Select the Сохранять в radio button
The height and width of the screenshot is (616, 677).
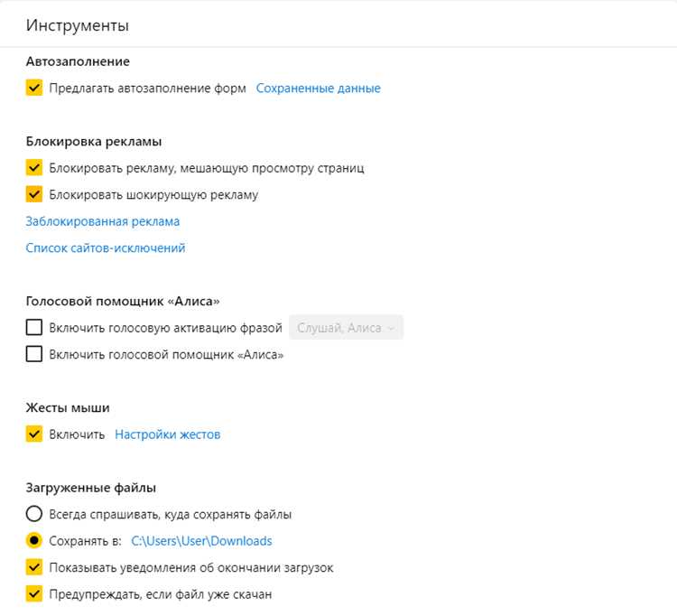(x=34, y=541)
